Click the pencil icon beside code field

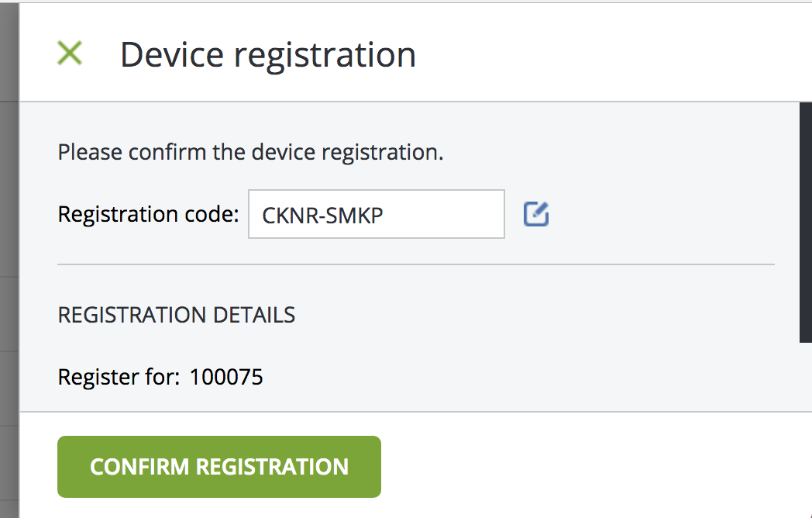pyautogui.click(x=536, y=214)
